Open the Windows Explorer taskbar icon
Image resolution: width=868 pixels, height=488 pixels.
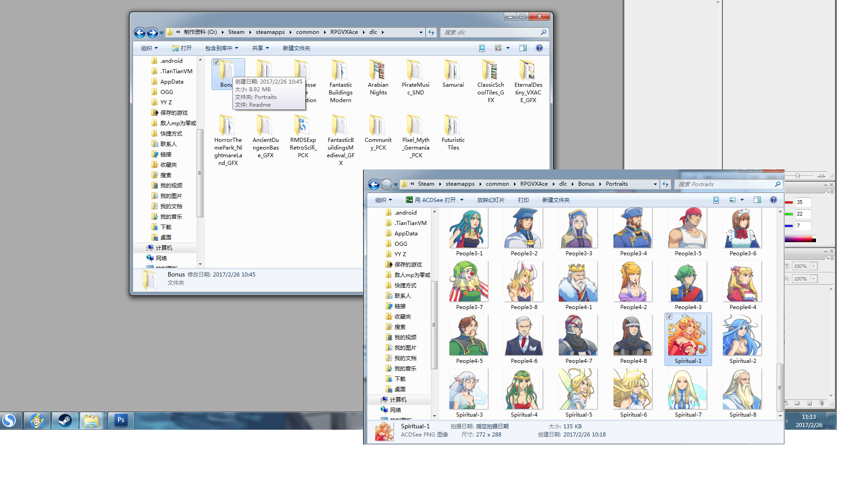coord(91,421)
